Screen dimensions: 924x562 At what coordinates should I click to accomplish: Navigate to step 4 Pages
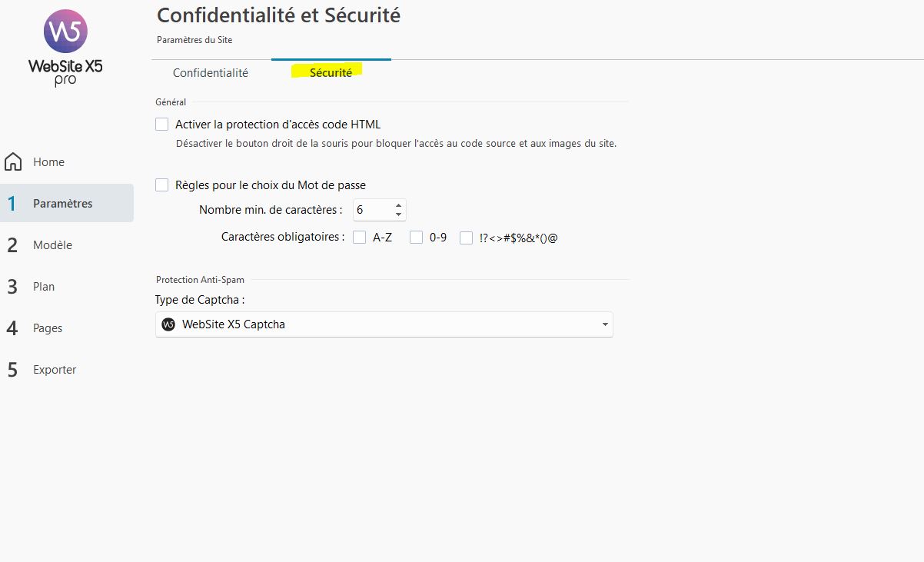[48, 328]
